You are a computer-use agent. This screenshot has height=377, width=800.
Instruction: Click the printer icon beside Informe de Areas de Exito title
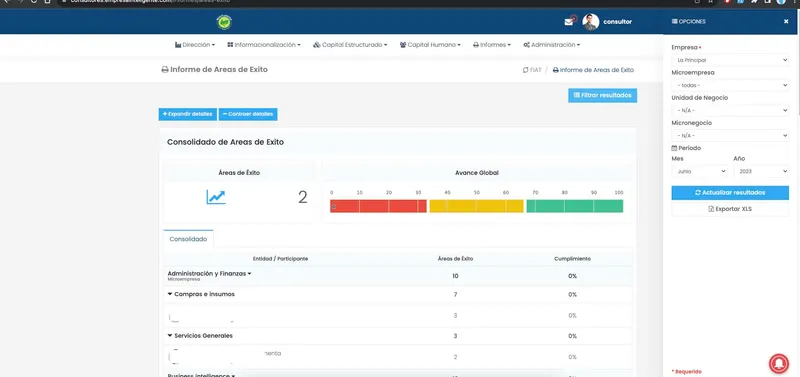point(165,70)
